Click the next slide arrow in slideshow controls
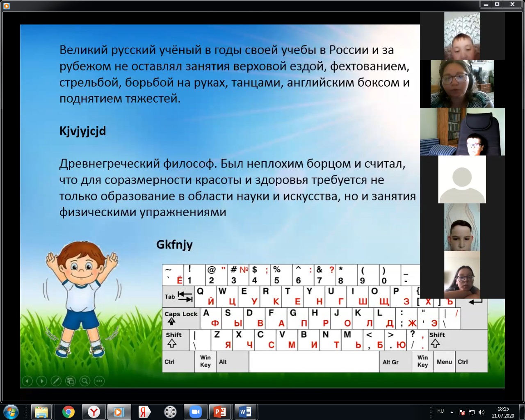This screenshot has width=525, height=420. [41, 381]
